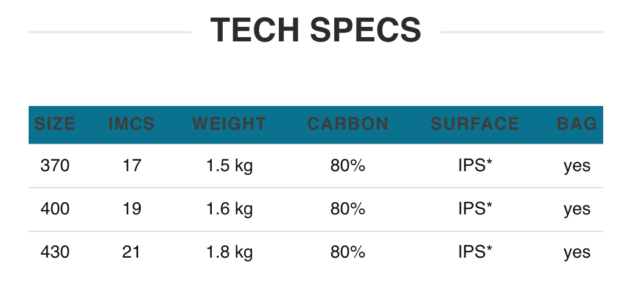Select IMCS value 17
This screenshot has height=296, width=644.
(131, 166)
